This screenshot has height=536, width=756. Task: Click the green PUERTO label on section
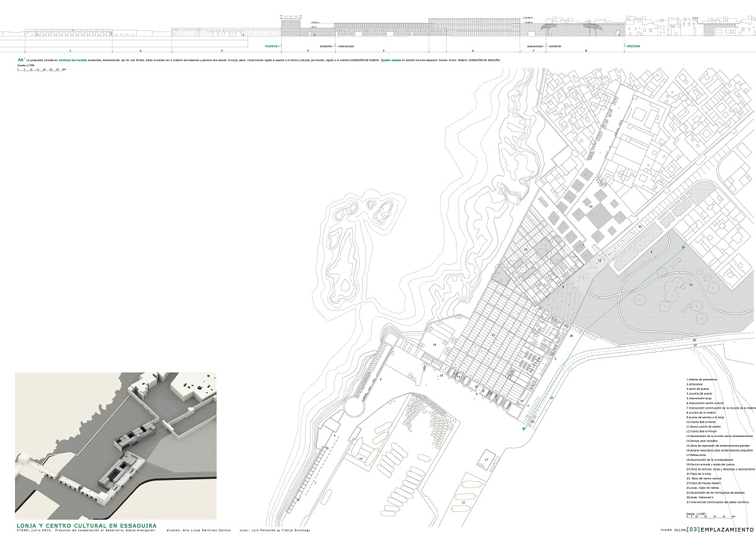pos(272,47)
